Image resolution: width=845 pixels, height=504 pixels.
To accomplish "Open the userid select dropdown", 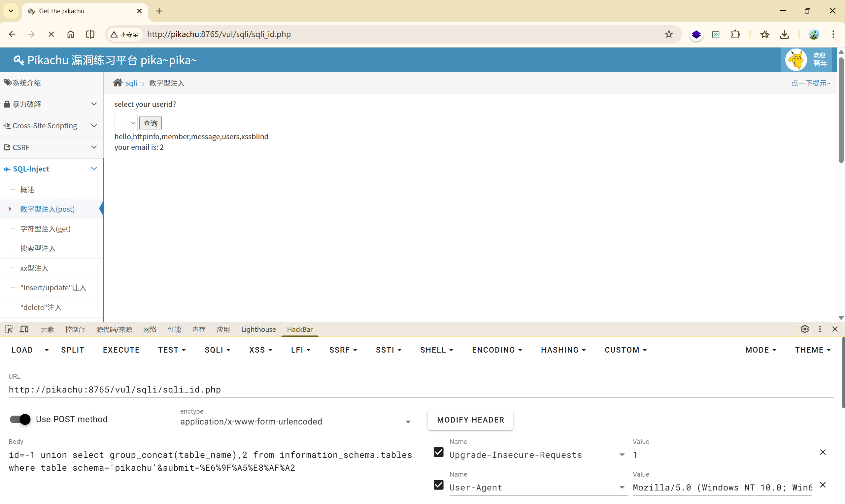I will 126,123.
